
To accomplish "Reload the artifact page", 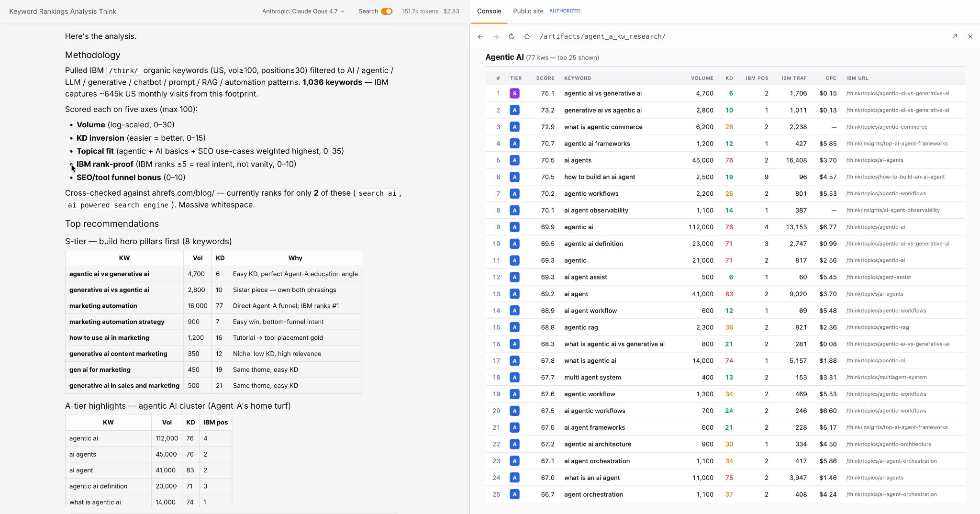I will pos(511,36).
